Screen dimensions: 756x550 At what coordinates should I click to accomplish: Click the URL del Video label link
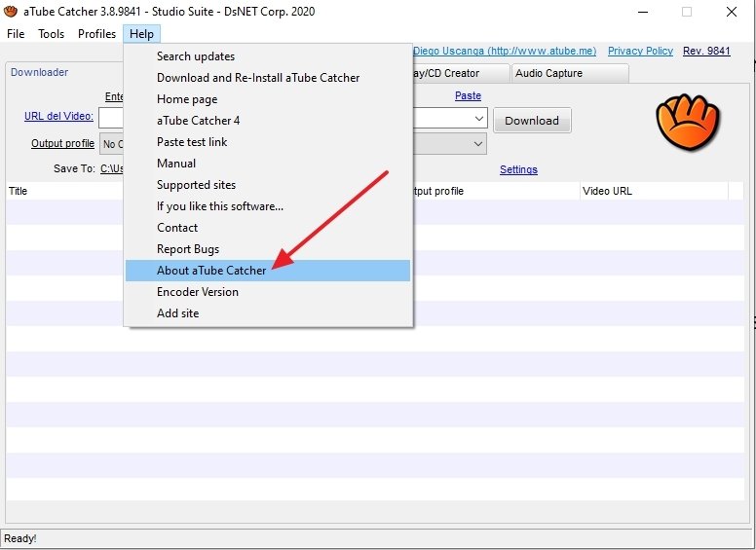pos(58,116)
